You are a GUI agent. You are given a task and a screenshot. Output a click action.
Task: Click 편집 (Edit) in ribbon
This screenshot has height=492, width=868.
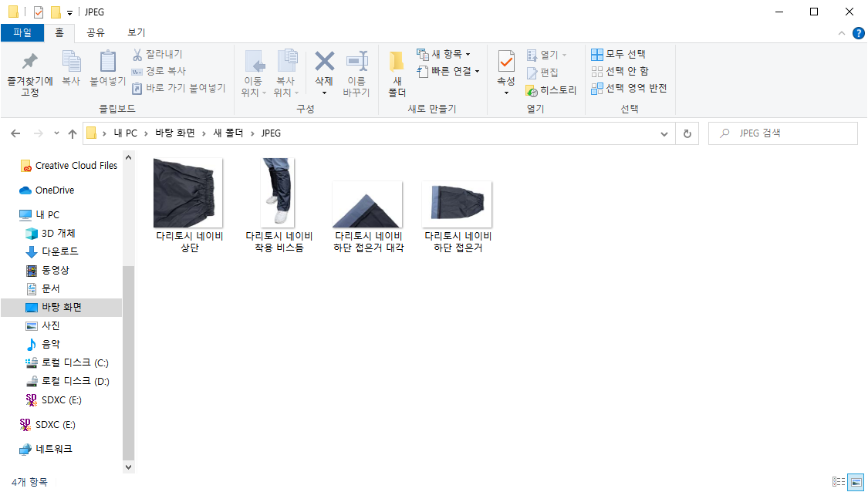542,72
